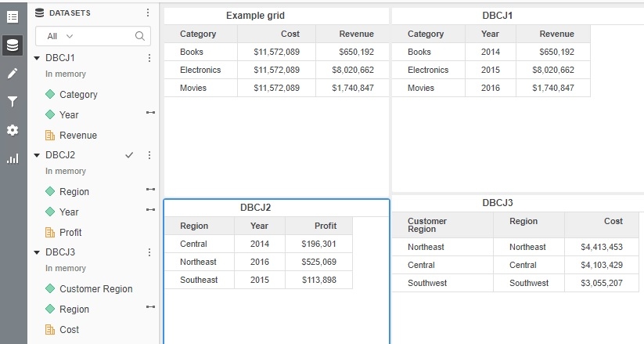644x344 pixels.
Task: Open the Contents panel icon in sidebar
Action: coord(13,16)
